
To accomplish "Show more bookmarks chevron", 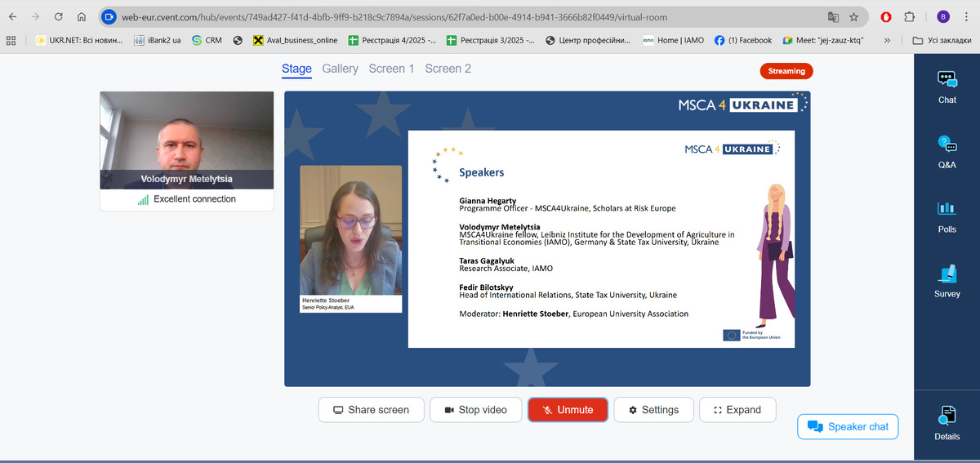I will pos(887,40).
